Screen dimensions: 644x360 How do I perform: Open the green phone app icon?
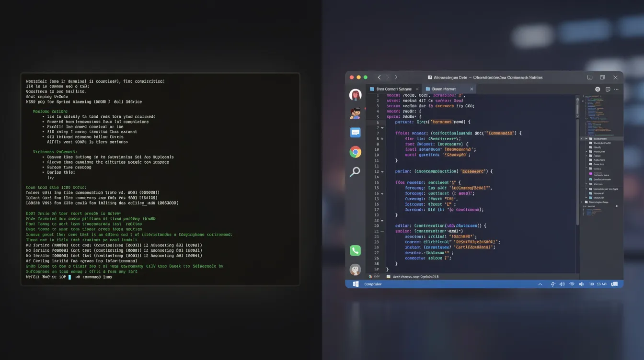click(355, 250)
